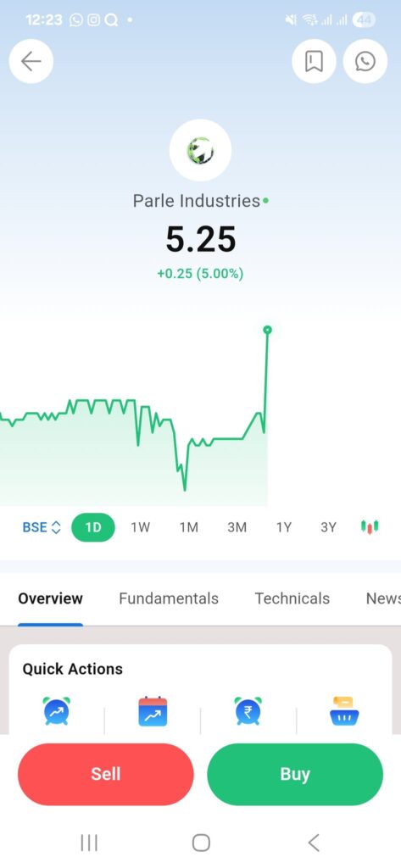This screenshot has width=401, height=868.
Task: Tap the back arrow icon
Action: pyautogui.click(x=31, y=61)
